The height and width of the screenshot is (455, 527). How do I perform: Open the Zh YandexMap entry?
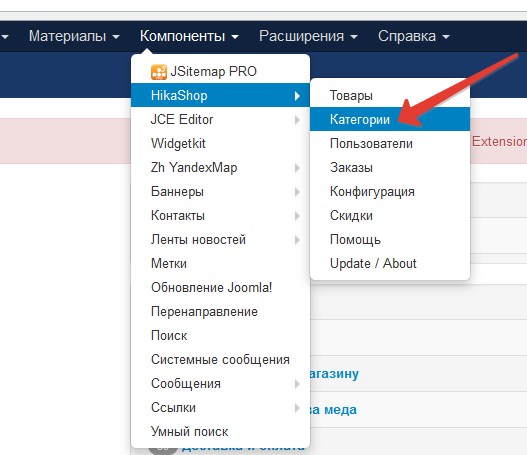220,167
